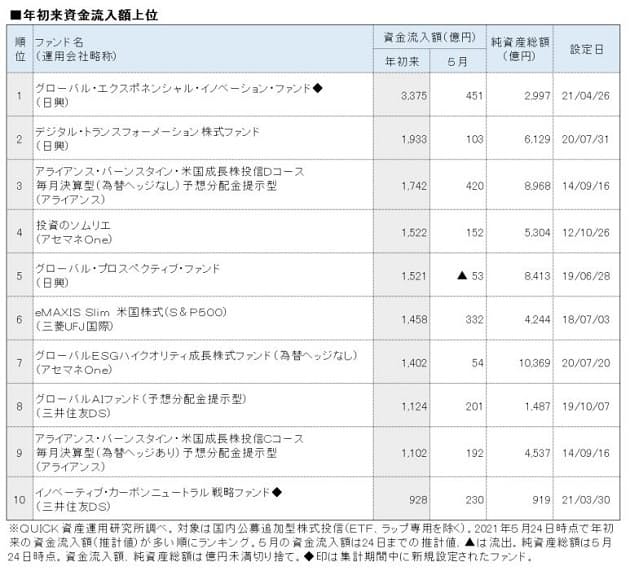Click inception date 20/07/31
Image resolution: width=630 pixels, height=584 pixels.
coord(585,139)
